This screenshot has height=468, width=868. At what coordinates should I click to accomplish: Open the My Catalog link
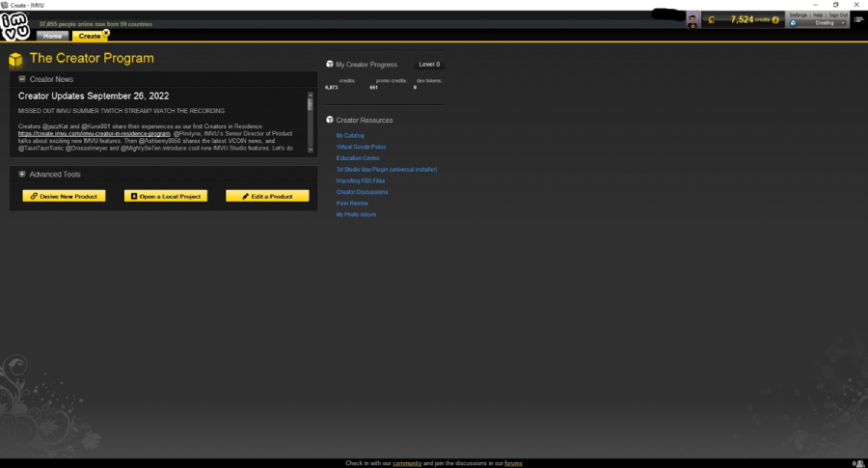click(x=350, y=135)
